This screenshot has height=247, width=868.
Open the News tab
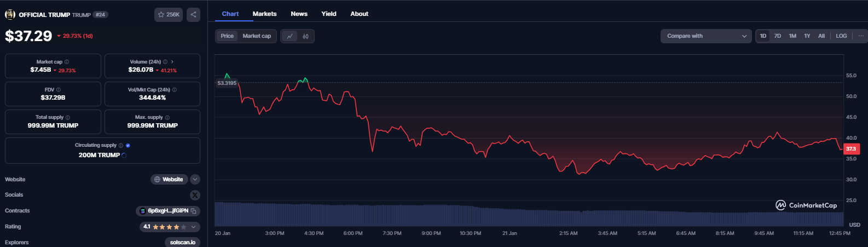(x=299, y=14)
